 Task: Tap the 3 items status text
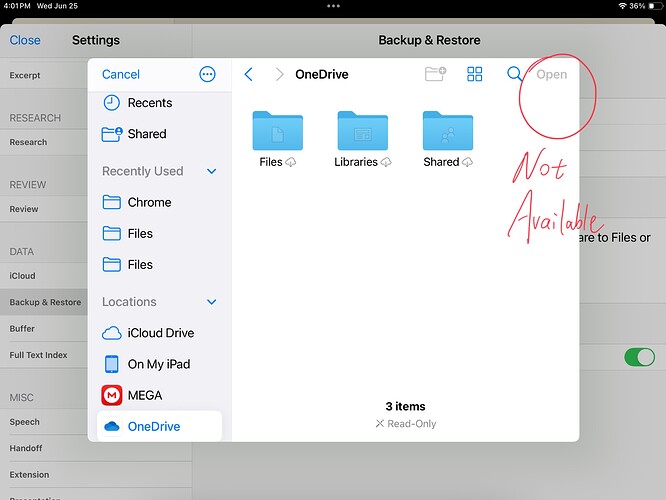coord(405,407)
